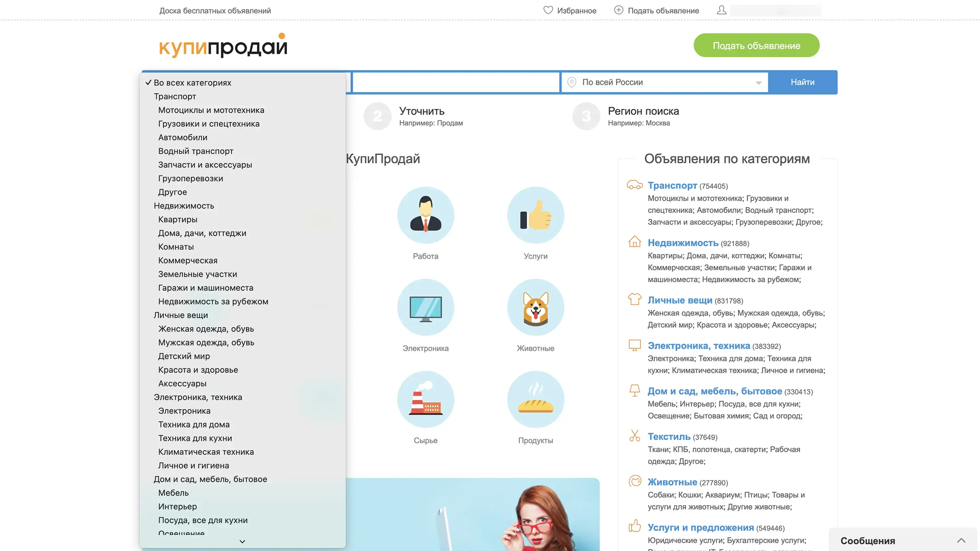
Task: Click the search query input field
Action: (456, 82)
